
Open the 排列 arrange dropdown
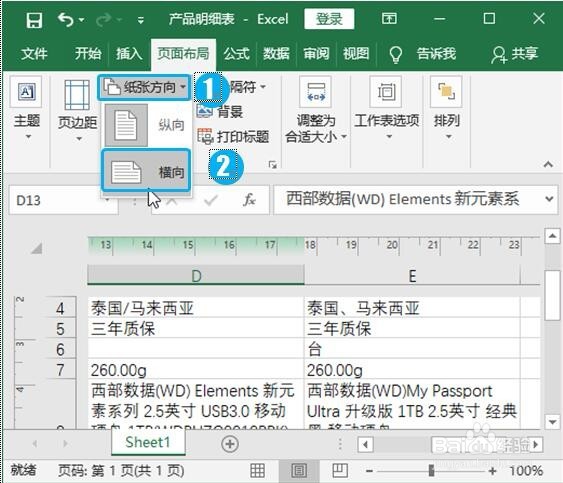click(x=446, y=108)
